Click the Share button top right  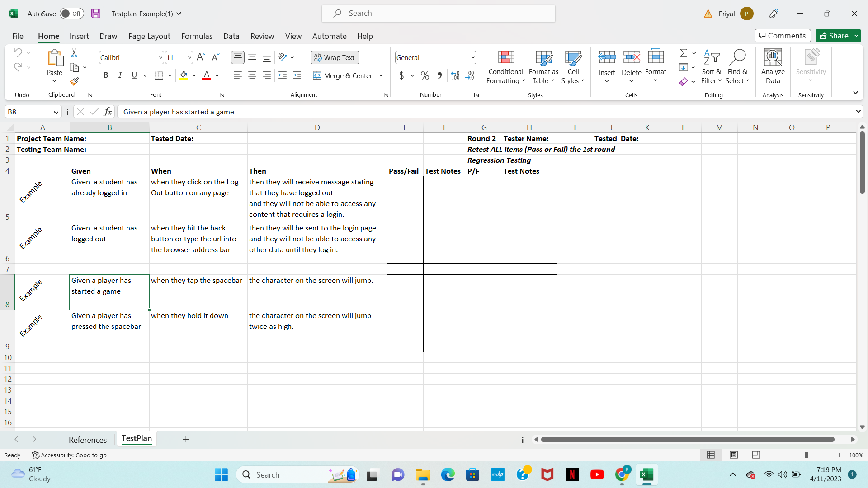point(838,36)
